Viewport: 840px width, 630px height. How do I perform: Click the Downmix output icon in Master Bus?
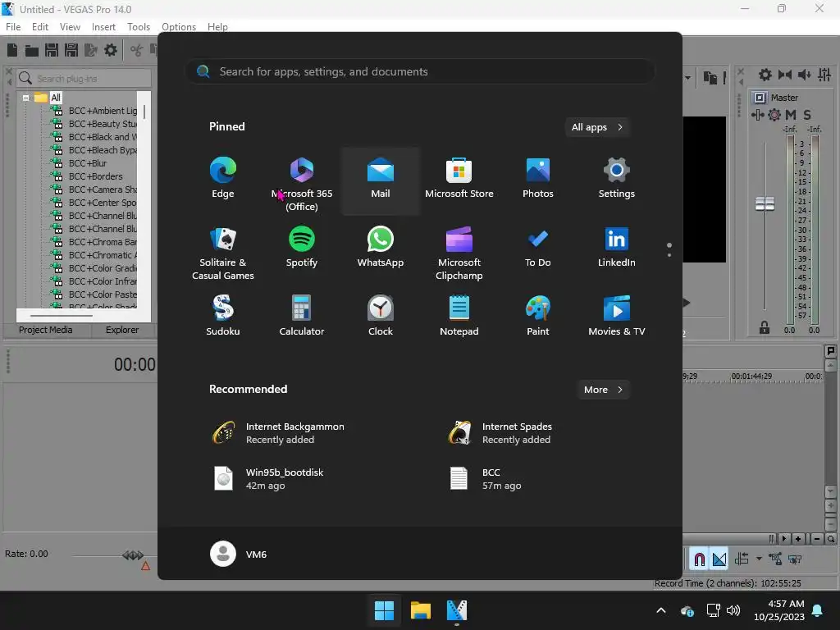[x=785, y=75]
